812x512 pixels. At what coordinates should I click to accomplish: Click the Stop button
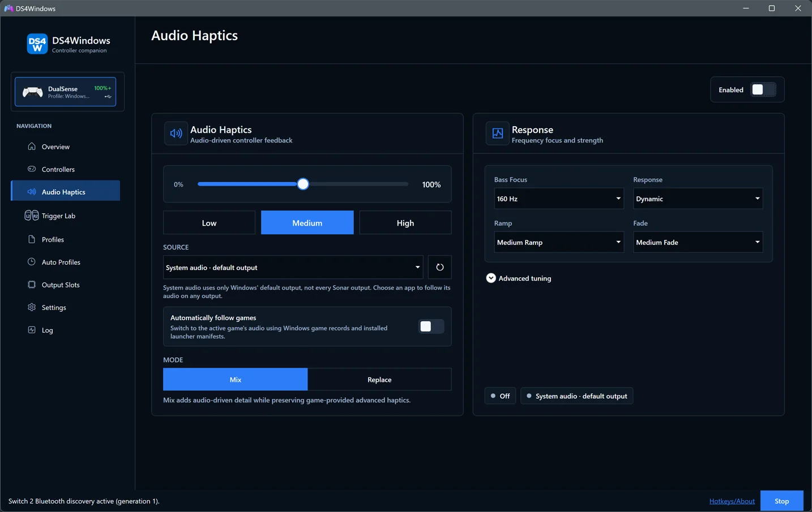tap(781, 501)
